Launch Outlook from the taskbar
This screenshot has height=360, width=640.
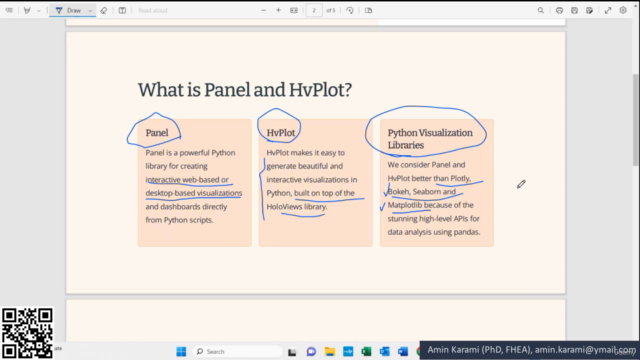(384, 351)
